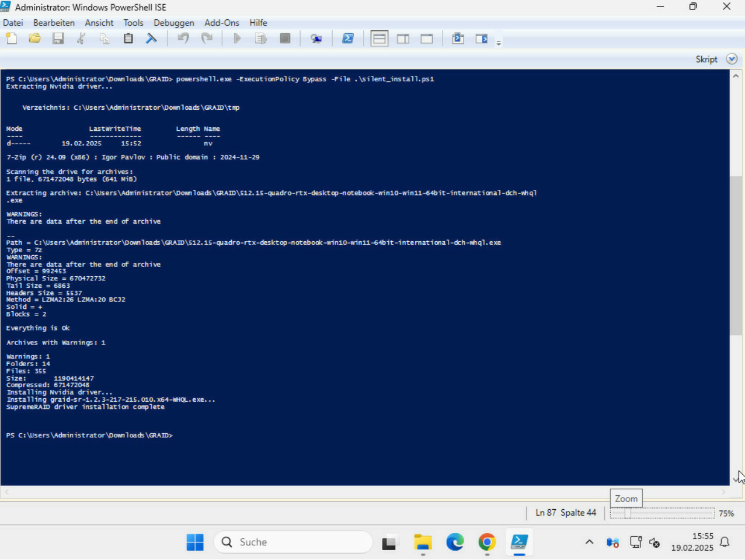
Task: Open the Add-Ons menu
Action: click(x=222, y=23)
